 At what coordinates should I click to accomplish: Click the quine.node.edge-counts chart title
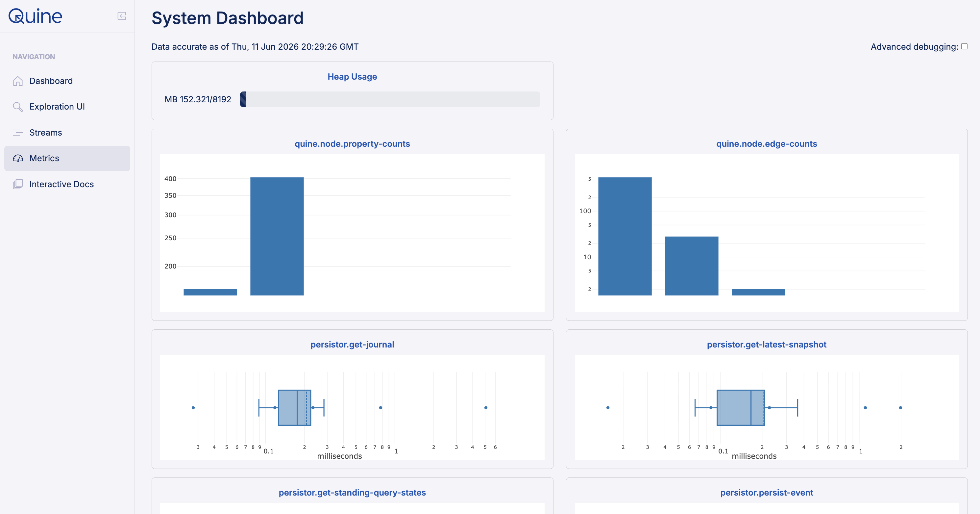[x=767, y=144]
